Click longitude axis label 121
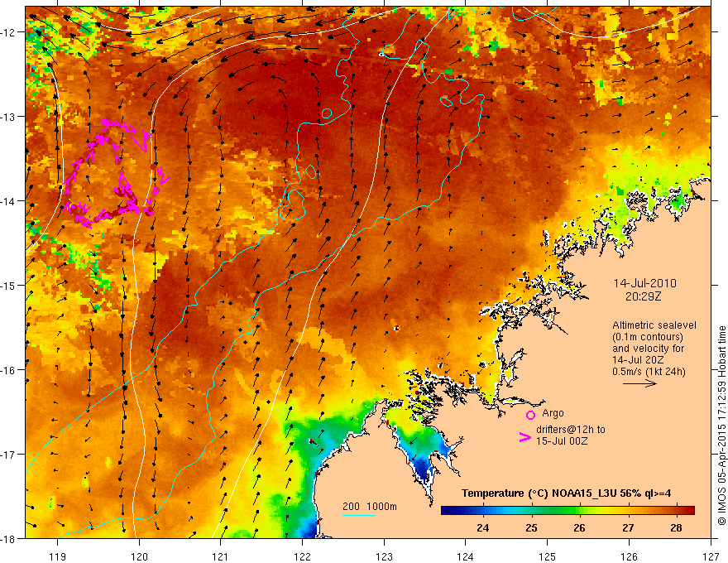This screenshot has width=728, height=563. click(221, 556)
